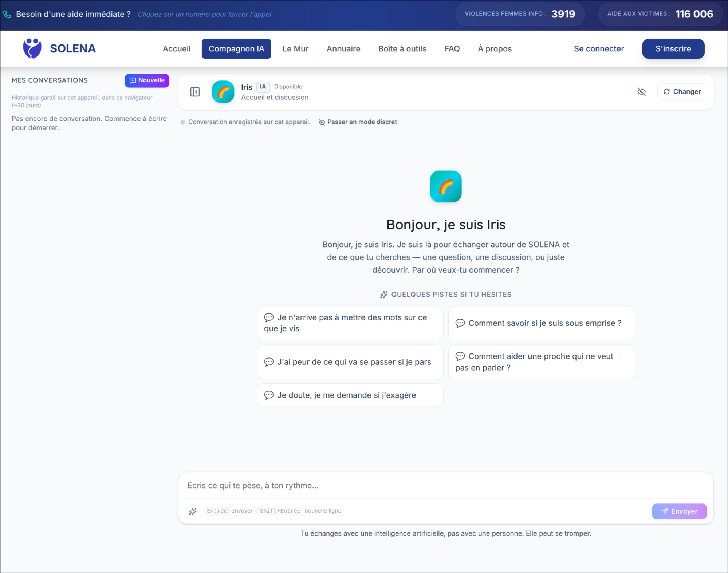This screenshot has height=573, width=728.
Task: Open the Accueil menu item
Action: coord(177,48)
